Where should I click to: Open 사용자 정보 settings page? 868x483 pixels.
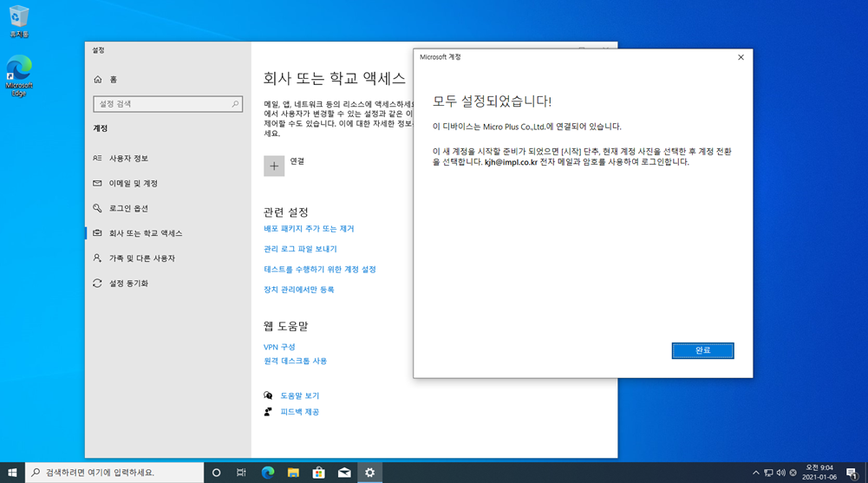(x=128, y=158)
